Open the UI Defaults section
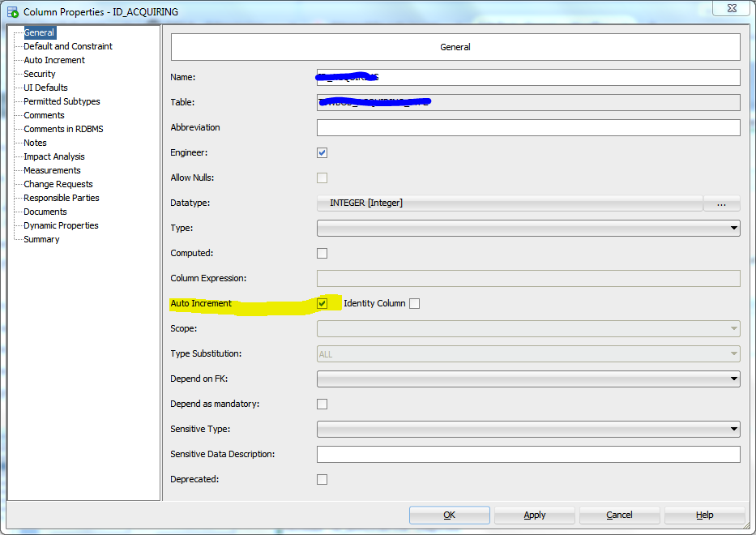The image size is (756, 535). point(44,88)
